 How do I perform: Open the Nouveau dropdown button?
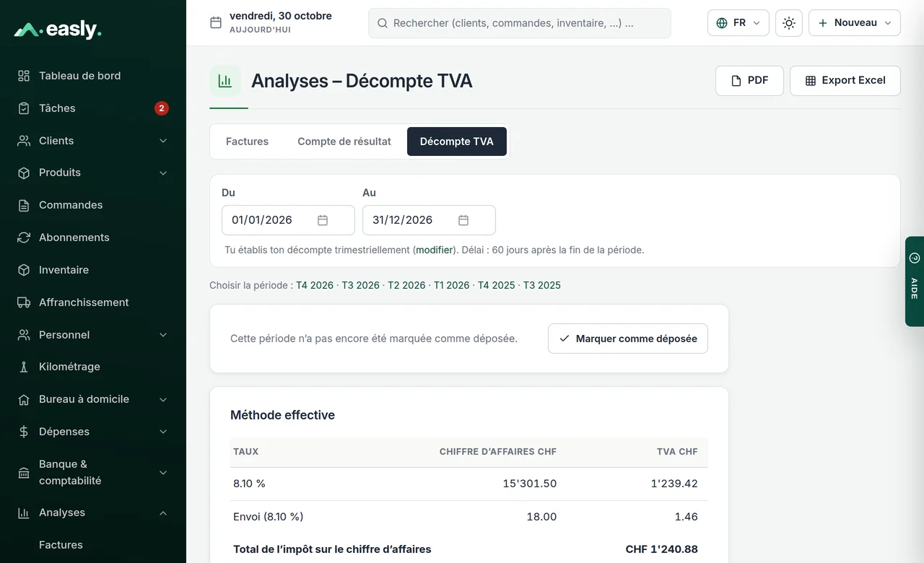855,23
